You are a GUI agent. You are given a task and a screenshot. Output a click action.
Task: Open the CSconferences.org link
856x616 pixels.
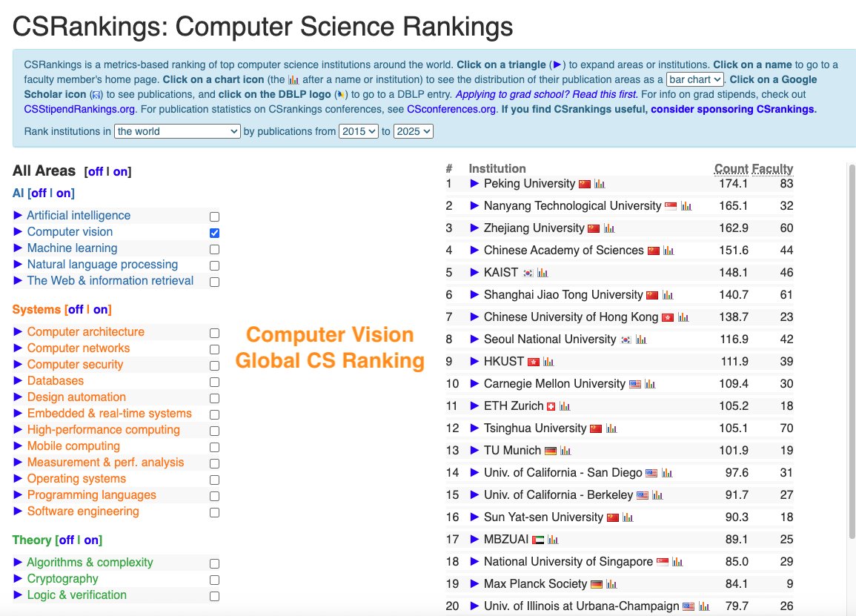[451, 109]
